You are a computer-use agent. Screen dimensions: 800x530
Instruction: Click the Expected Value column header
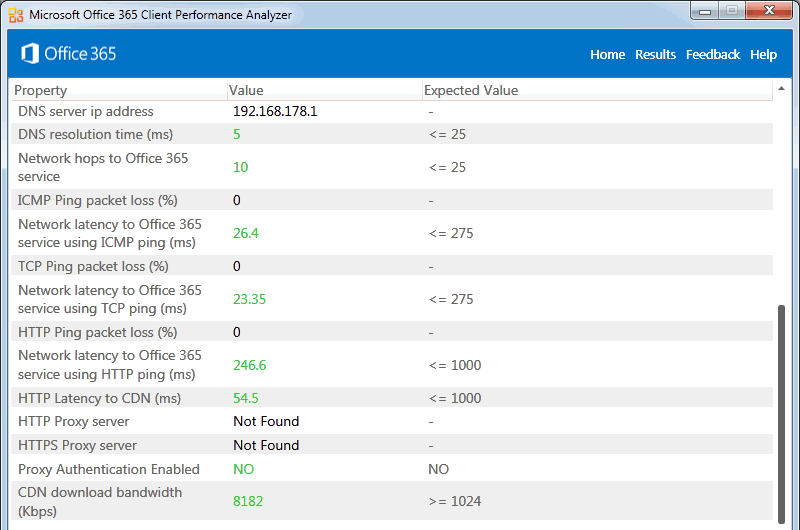[597, 90]
